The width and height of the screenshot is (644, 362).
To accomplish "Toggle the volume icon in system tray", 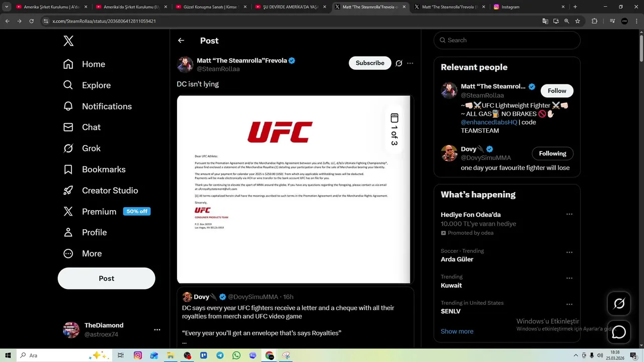I will [x=600, y=355].
